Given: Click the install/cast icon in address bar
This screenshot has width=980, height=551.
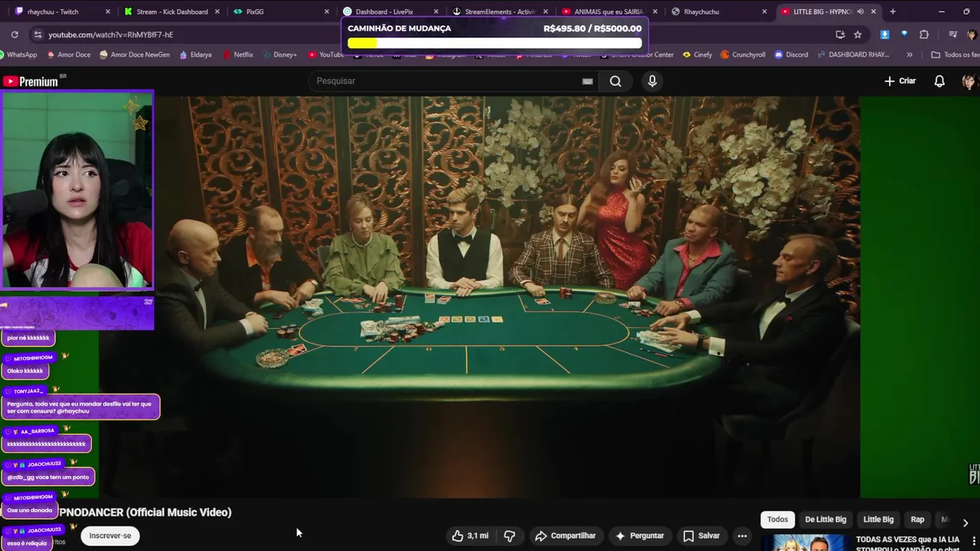Looking at the screenshot, I should coord(840,34).
